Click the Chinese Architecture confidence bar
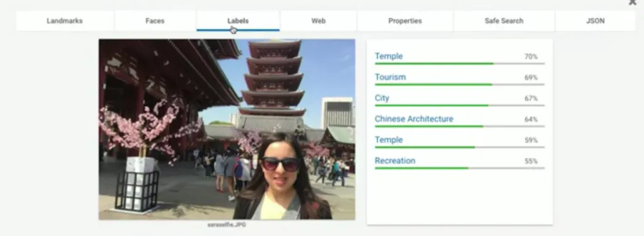Viewport: 644px width, 236px height. 460,127
